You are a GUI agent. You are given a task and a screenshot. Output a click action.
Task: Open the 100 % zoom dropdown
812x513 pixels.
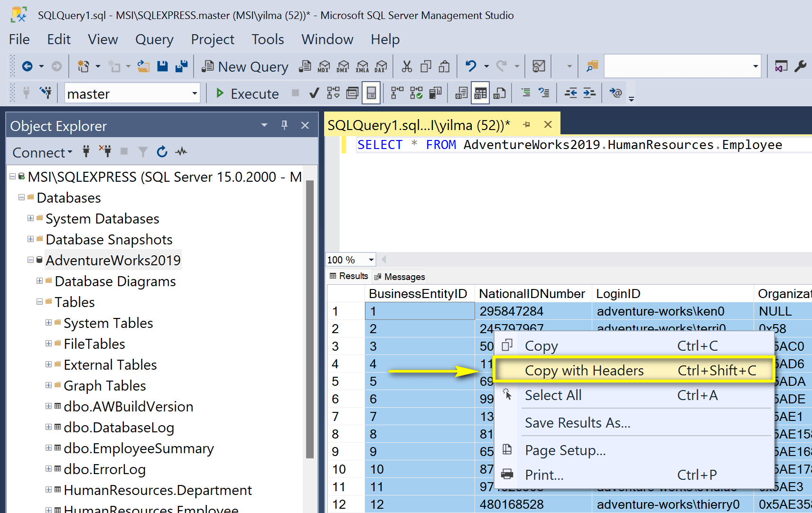pyautogui.click(x=371, y=260)
